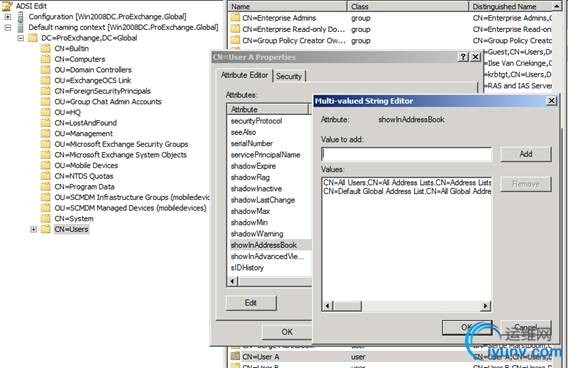Click the OU=SCMDM Infrastructure Groups folder icon
The height and width of the screenshot is (368, 568).
(46, 197)
